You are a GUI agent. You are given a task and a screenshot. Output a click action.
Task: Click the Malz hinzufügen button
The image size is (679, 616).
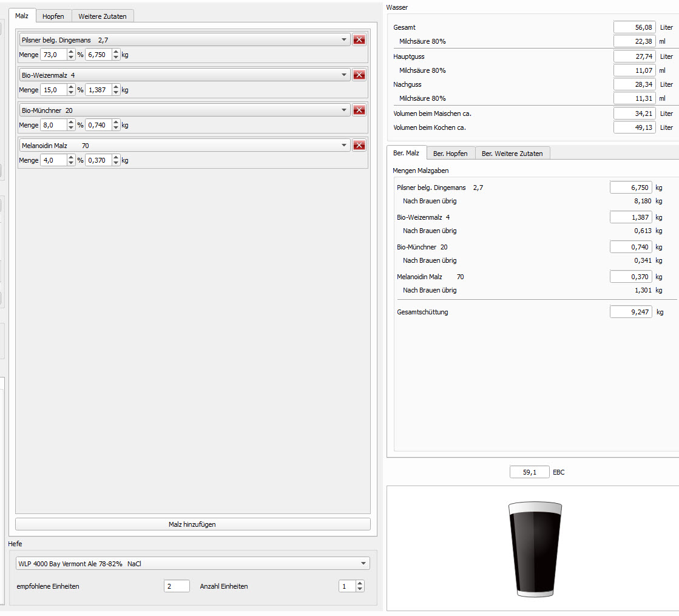pyautogui.click(x=192, y=524)
